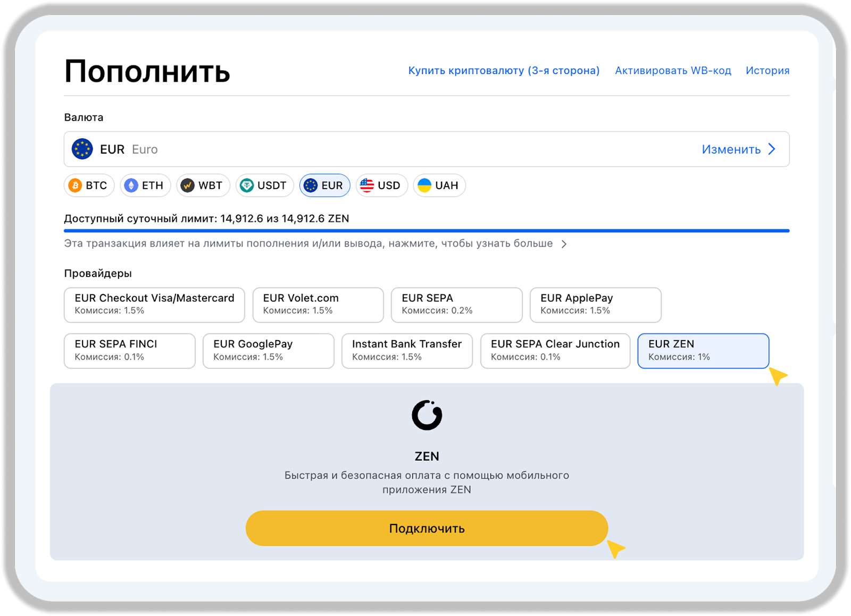851x616 pixels.
Task: Click the US flag USD icon
Action: point(367,185)
